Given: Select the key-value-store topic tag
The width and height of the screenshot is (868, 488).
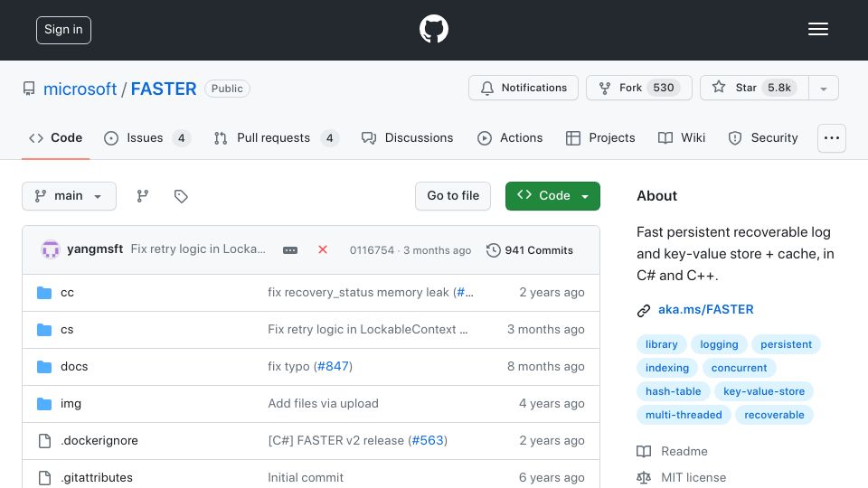Looking at the screenshot, I should [764, 391].
